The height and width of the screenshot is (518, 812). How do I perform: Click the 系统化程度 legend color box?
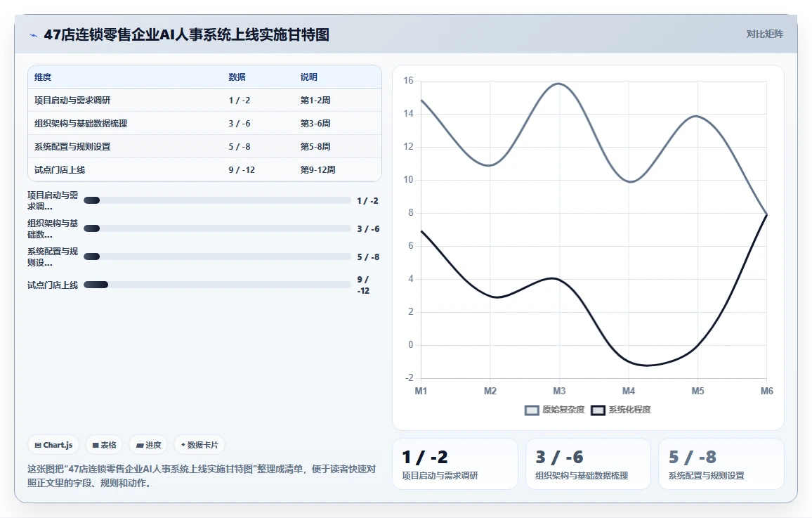coord(598,410)
